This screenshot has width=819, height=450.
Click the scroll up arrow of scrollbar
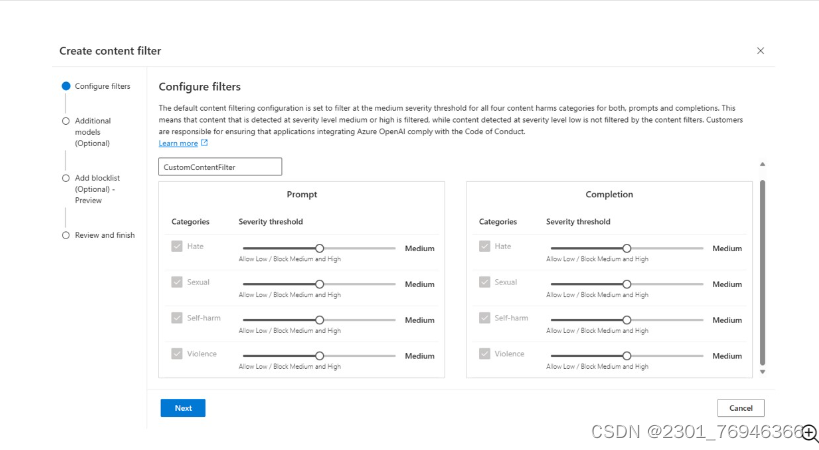click(762, 164)
